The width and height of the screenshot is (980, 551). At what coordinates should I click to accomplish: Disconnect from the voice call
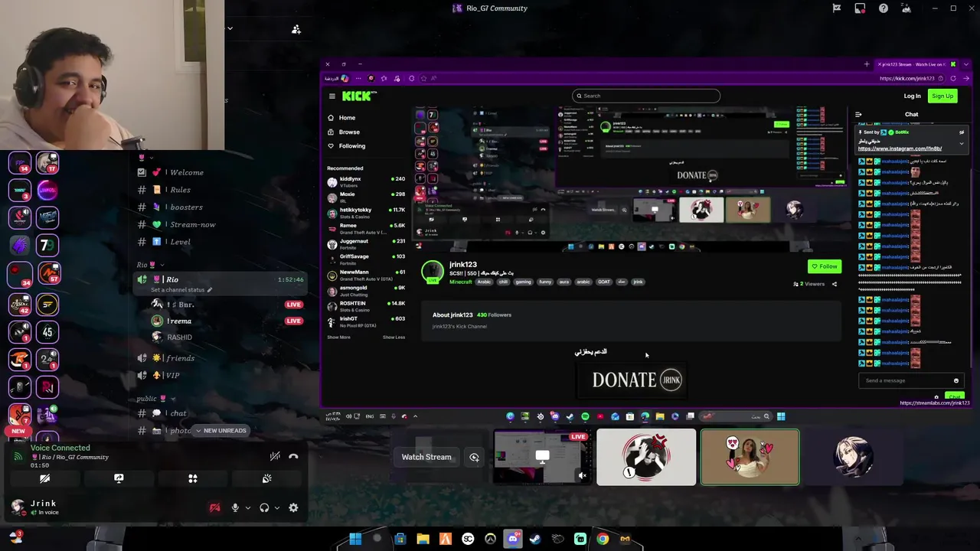pos(293,457)
